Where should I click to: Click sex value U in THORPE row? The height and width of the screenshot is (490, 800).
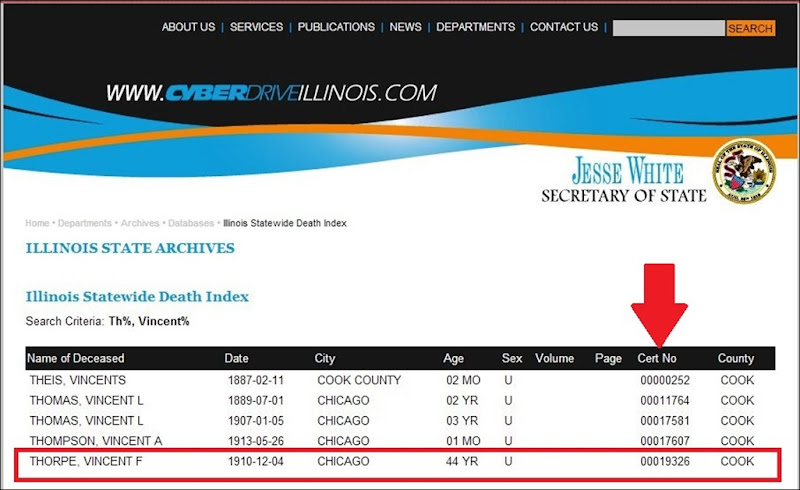click(x=508, y=461)
